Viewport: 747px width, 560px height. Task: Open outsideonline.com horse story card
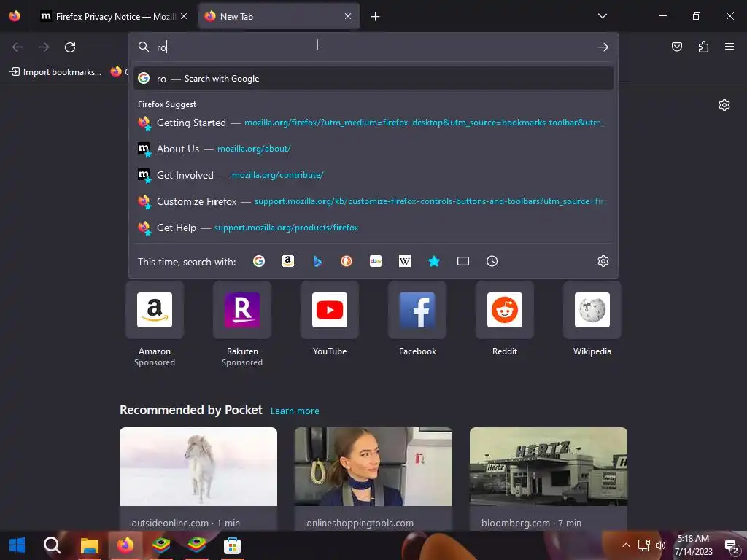pos(198,478)
